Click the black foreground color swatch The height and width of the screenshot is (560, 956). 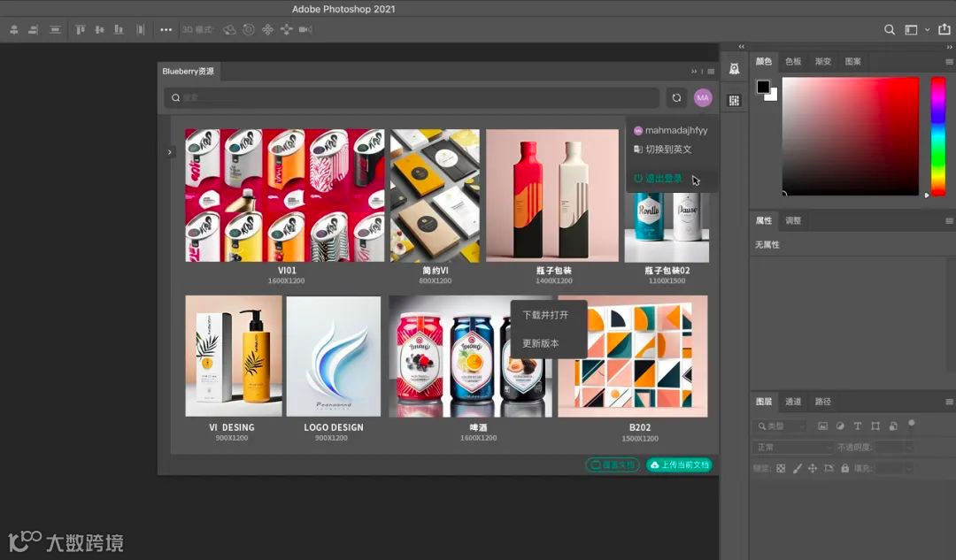(763, 87)
